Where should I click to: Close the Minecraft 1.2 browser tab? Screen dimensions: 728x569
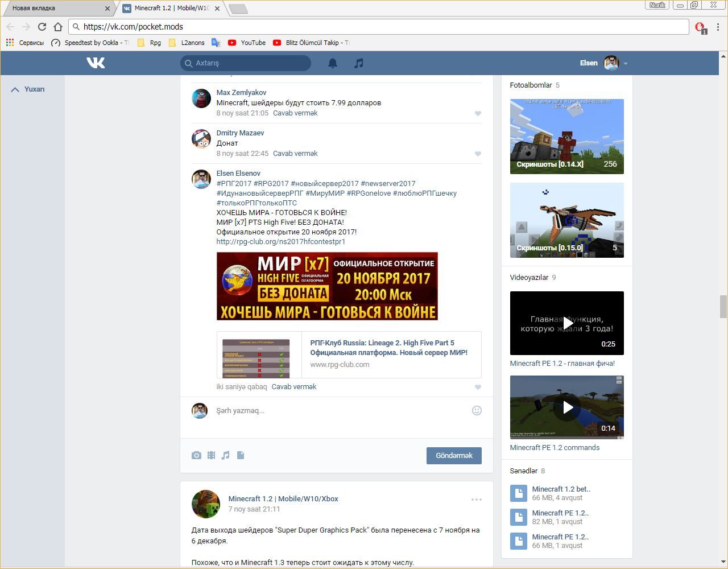click(217, 9)
